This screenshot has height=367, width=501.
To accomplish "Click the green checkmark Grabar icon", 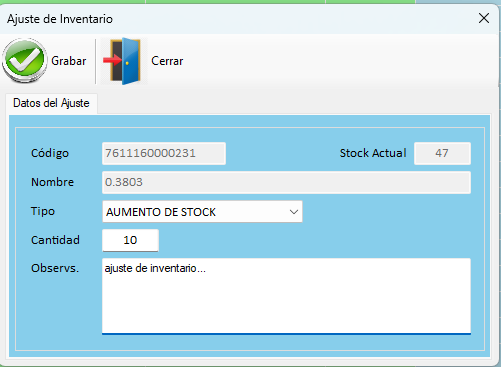I will [24, 61].
